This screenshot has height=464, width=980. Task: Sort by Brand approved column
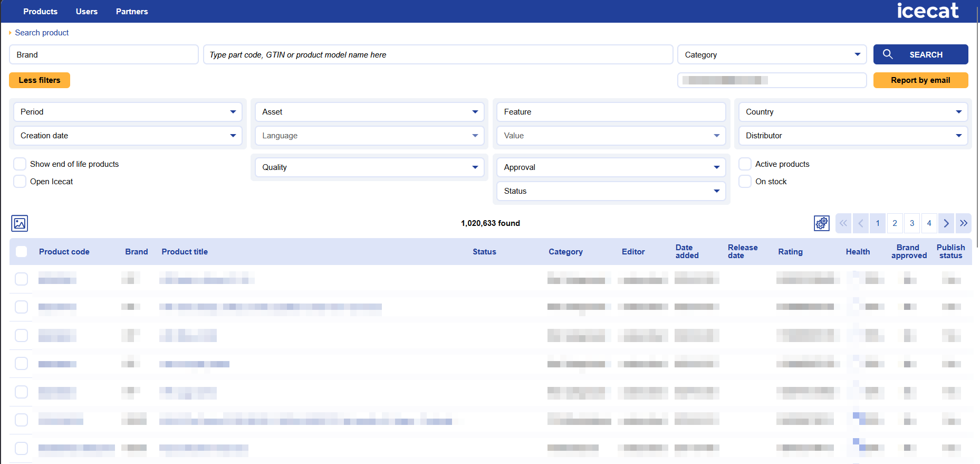tap(909, 251)
